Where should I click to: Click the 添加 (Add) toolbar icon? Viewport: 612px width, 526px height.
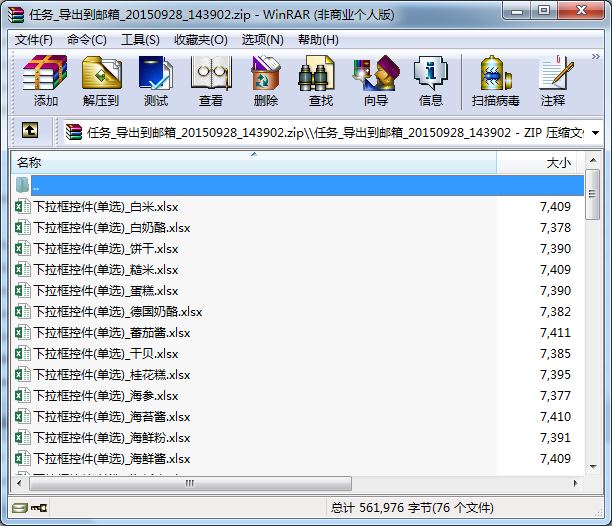[x=45, y=73]
